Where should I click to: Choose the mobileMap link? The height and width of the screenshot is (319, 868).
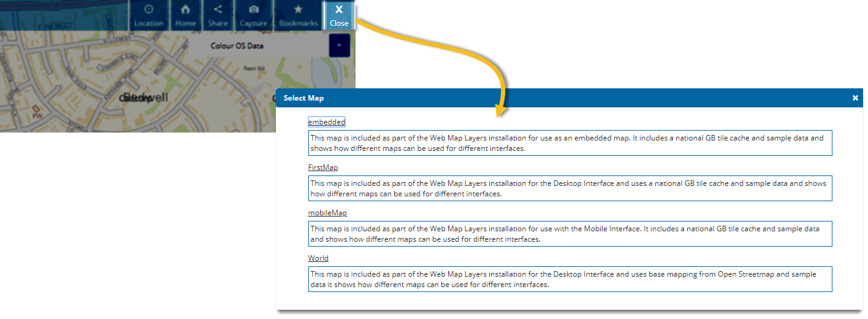pyautogui.click(x=327, y=213)
